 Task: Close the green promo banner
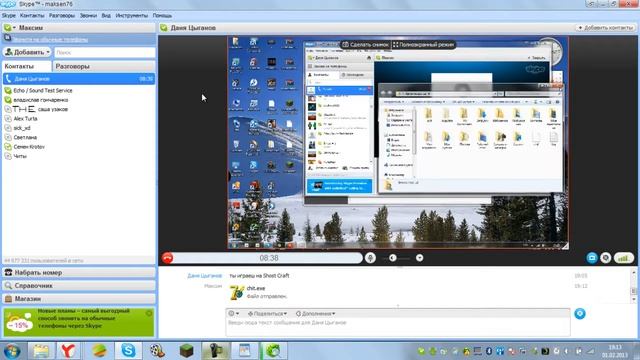149,313
